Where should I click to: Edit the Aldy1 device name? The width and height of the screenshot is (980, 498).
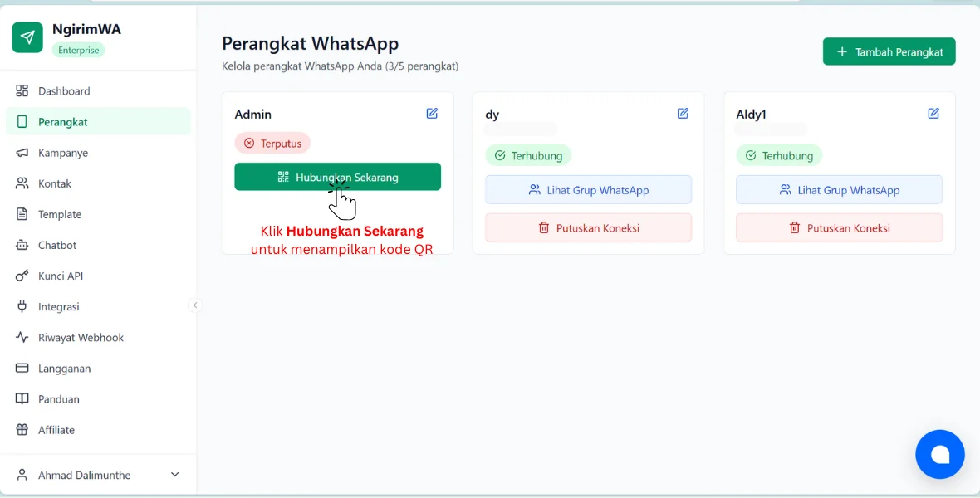pyautogui.click(x=933, y=113)
